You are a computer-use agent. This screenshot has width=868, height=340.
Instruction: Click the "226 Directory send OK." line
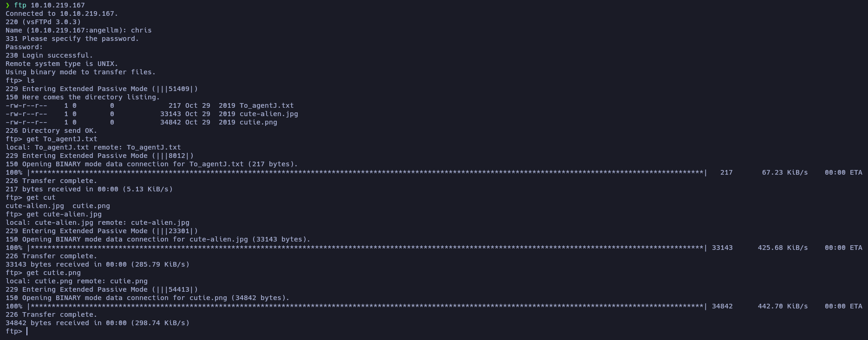51,131
